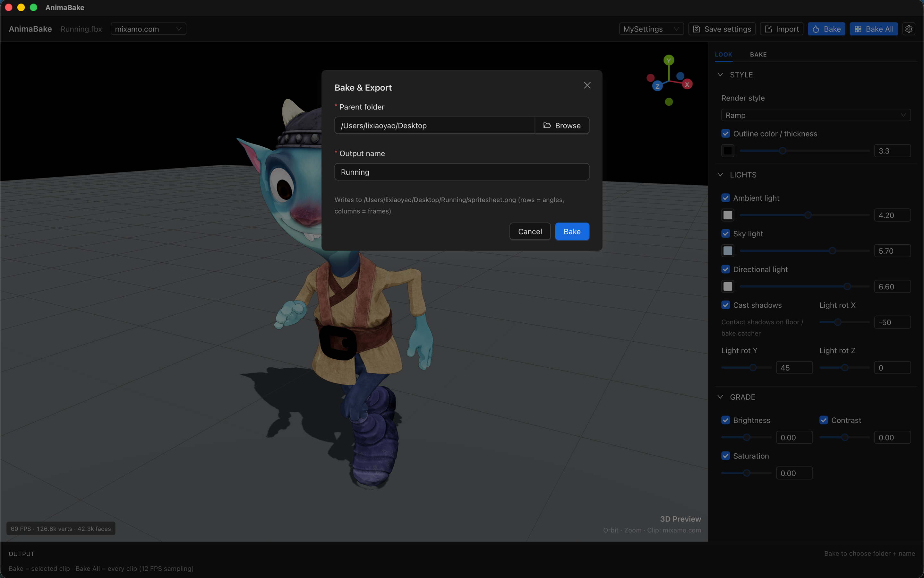Click the Light rot Z slider handle
The width and height of the screenshot is (924, 578).
point(845,368)
